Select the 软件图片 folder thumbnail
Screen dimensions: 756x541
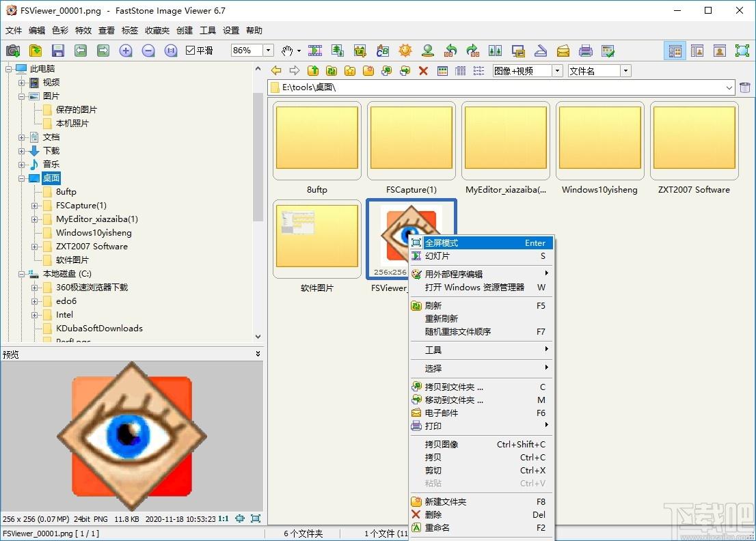click(316, 240)
